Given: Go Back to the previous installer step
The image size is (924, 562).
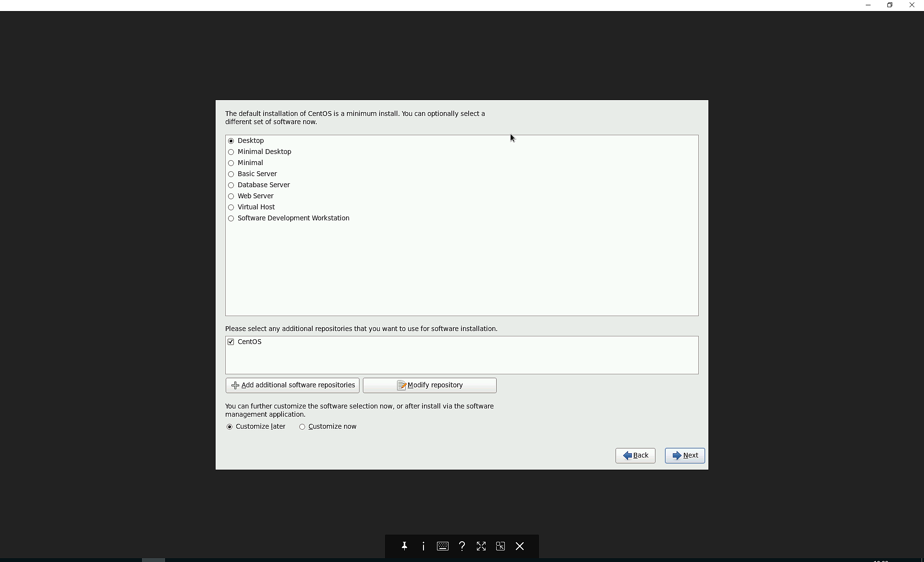Looking at the screenshot, I should 635,456.
